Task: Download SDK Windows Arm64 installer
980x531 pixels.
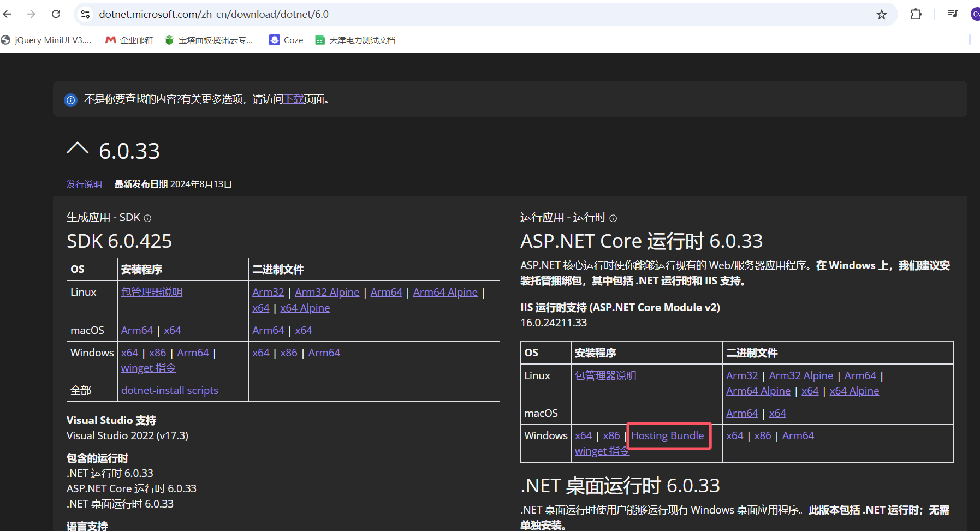Action: [x=193, y=353]
